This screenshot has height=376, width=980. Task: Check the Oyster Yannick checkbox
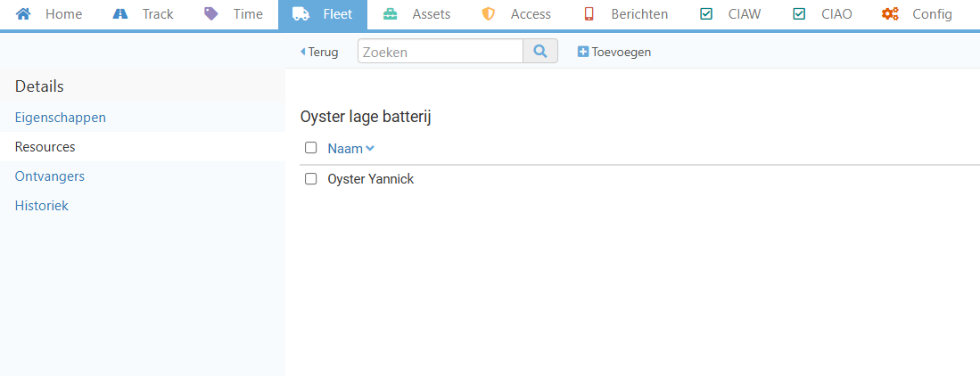coord(311,179)
